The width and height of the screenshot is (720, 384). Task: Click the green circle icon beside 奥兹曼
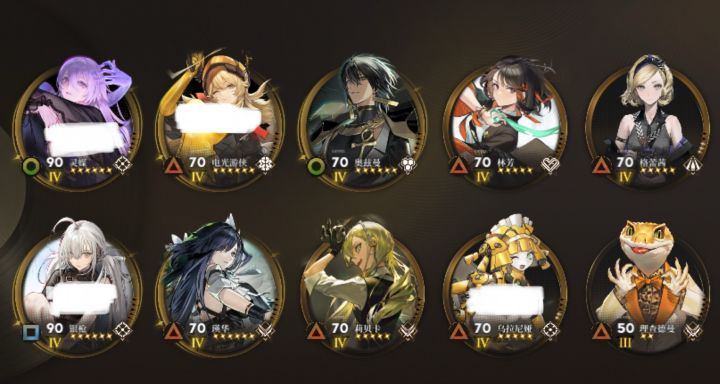point(316,166)
